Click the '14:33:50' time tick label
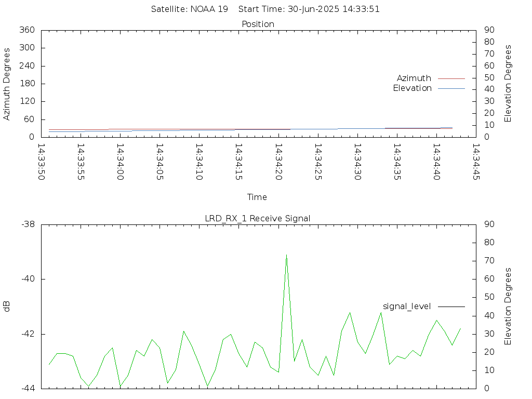Image resolution: width=532 pixels, height=399 pixels. click(x=41, y=162)
